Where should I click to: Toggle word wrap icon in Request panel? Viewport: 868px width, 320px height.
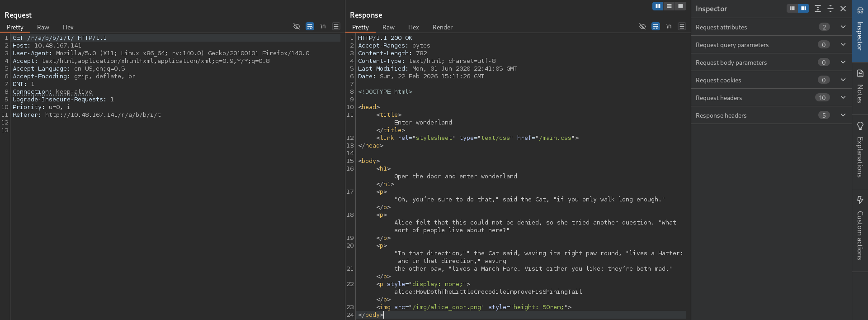coord(310,27)
